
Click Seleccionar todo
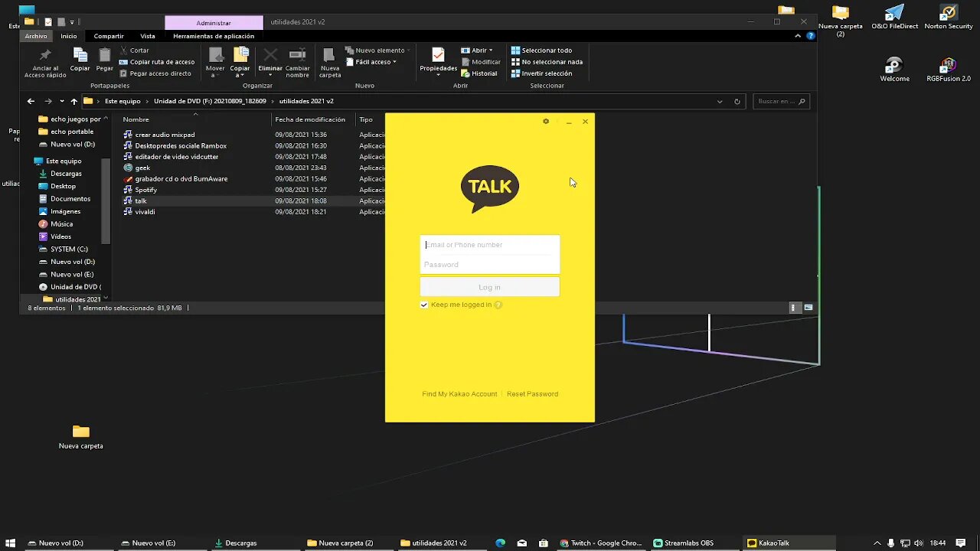541,51
